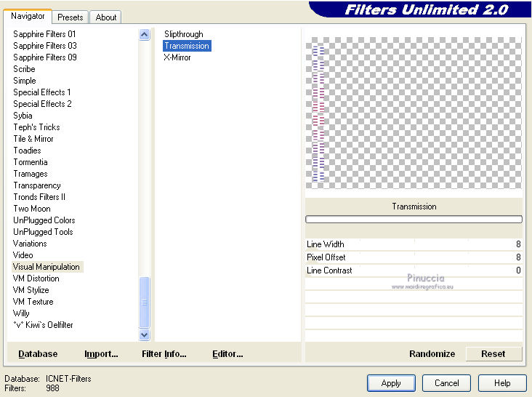Select the Willy category

tap(21, 313)
